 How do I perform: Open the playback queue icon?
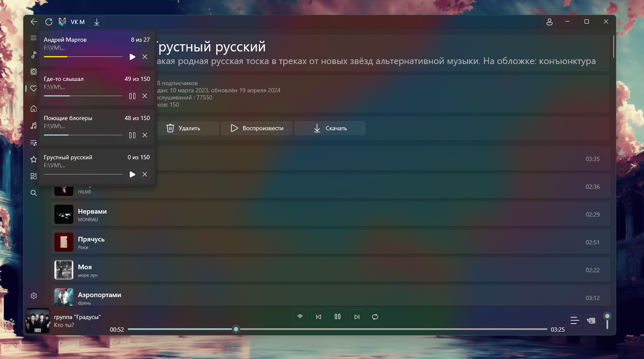pyautogui.click(x=591, y=321)
